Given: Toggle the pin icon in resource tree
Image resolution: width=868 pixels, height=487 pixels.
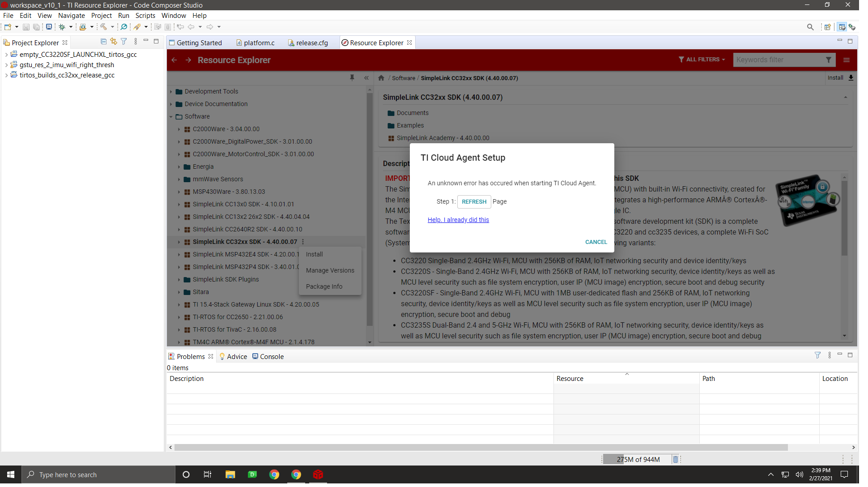Looking at the screenshot, I should click(x=352, y=78).
